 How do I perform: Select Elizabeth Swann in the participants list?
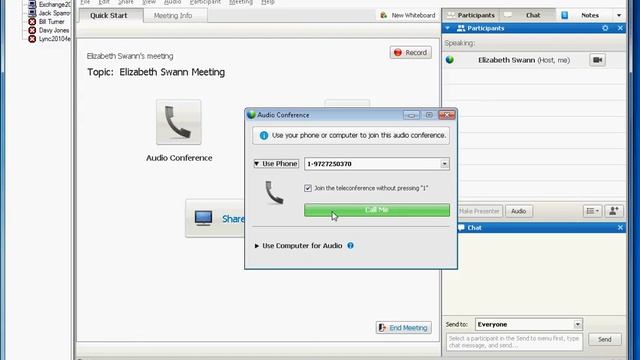pyautogui.click(x=534, y=60)
